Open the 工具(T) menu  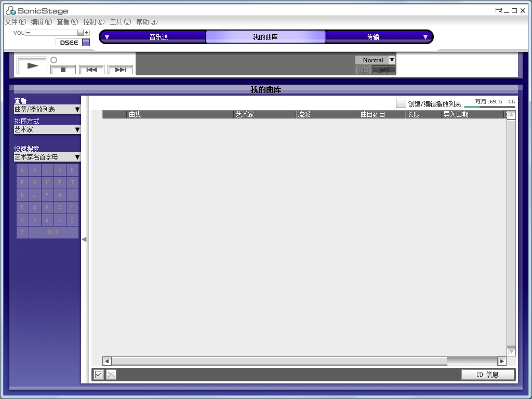(x=121, y=22)
